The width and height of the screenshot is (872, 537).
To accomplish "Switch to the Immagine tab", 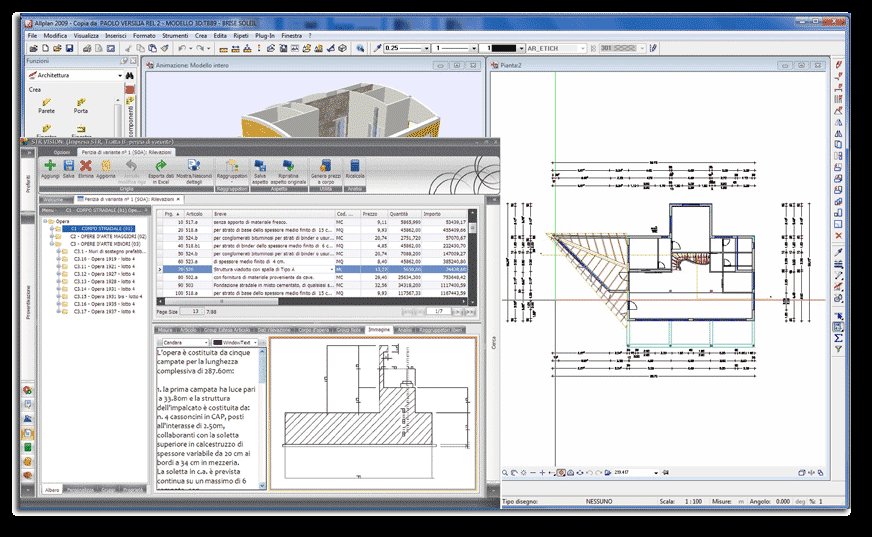I will click(379, 328).
